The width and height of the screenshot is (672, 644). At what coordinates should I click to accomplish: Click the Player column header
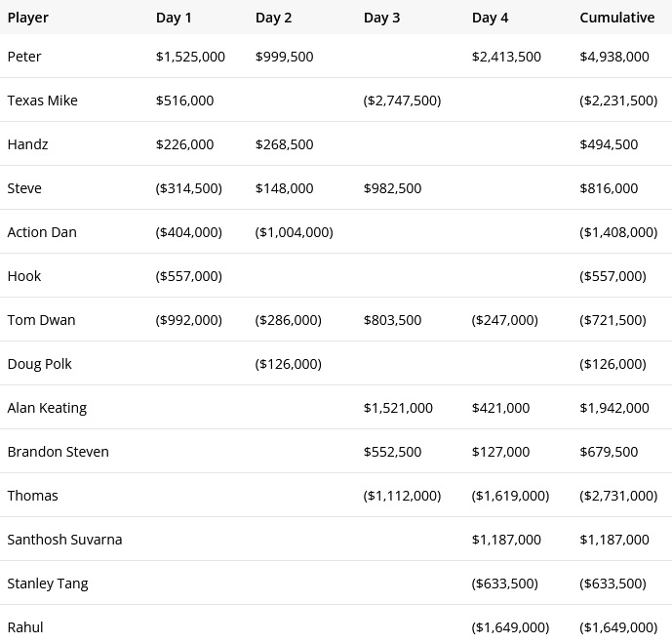[x=27, y=18]
